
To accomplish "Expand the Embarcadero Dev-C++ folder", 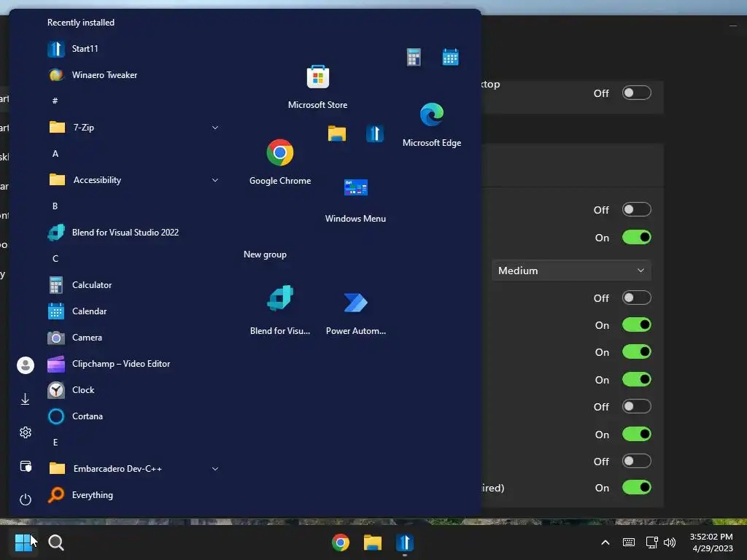I will tap(215, 469).
